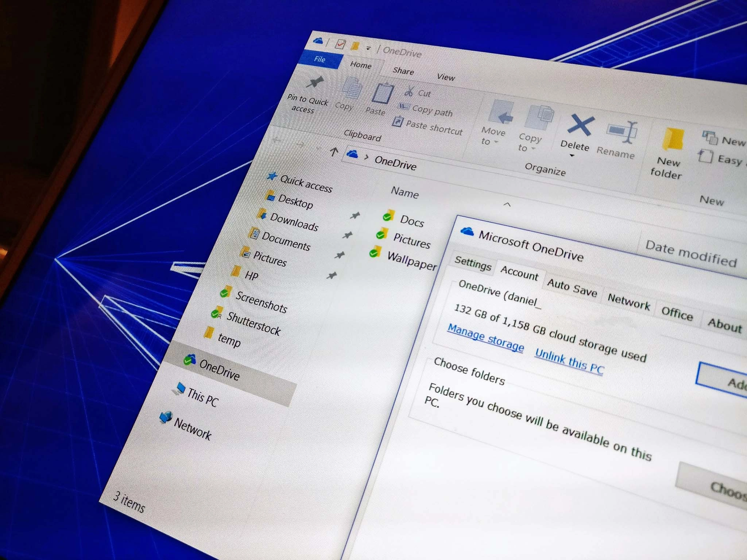Screen dimensions: 747x560
Task: Open the Network tab in OneDrive dialog
Action: [x=628, y=302]
